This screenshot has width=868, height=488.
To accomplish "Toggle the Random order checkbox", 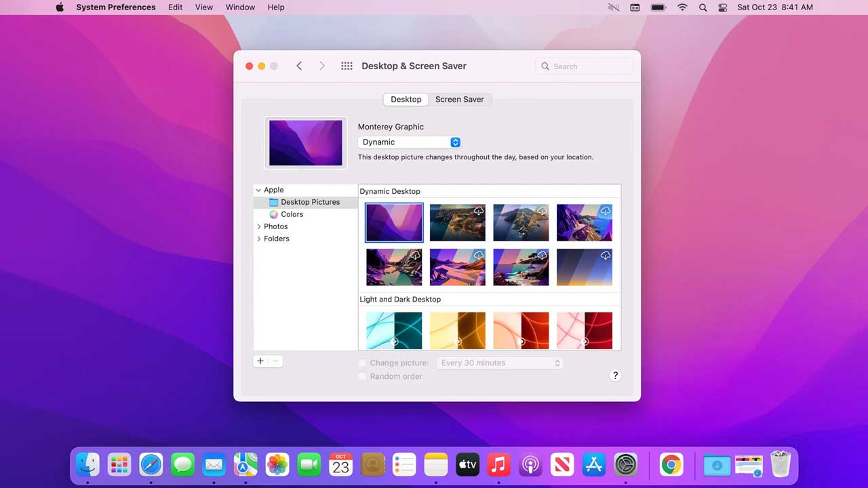I will pos(362,376).
